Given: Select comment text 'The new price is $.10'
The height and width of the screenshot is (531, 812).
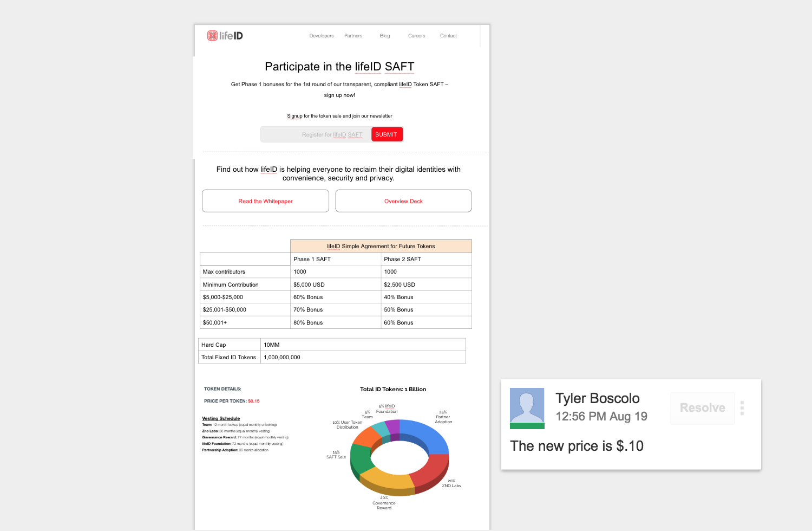Looking at the screenshot, I should [577, 446].
